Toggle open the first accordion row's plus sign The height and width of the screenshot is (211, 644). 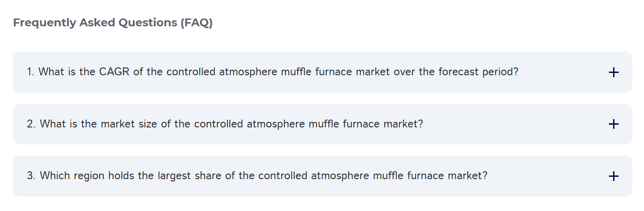(614, 72)
